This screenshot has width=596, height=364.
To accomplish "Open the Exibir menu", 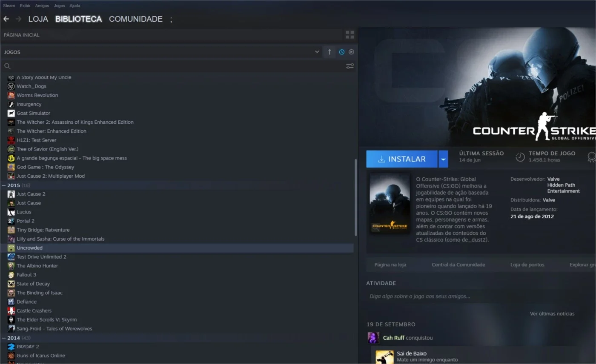I will pyautogui.click(x=25, y=6).
